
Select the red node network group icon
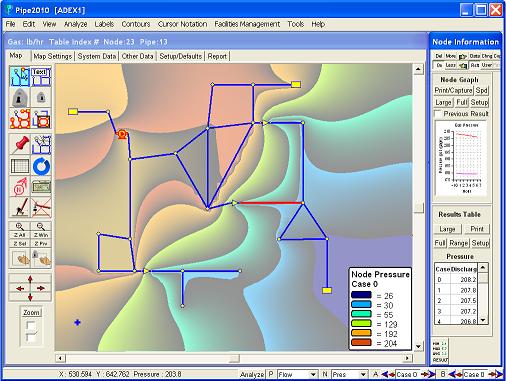20,118
